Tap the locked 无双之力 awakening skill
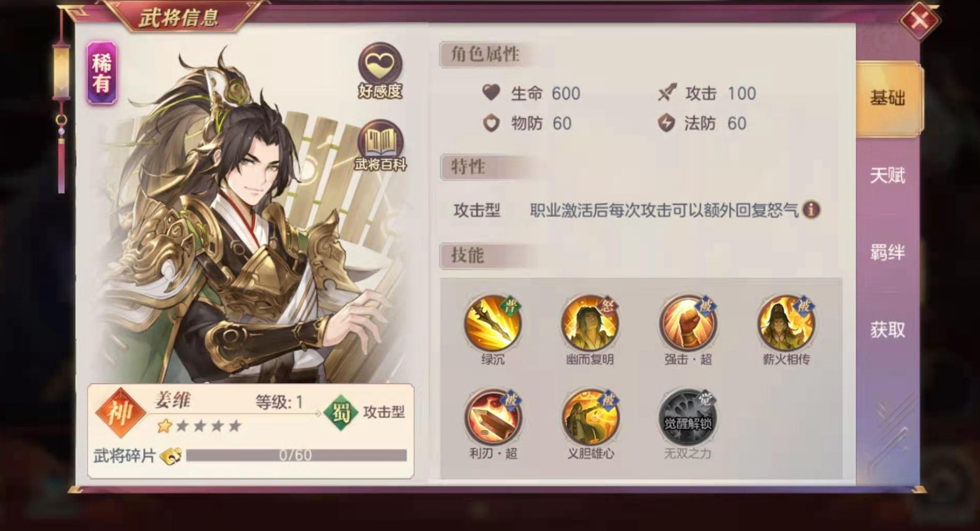 (x=687, y=417)
